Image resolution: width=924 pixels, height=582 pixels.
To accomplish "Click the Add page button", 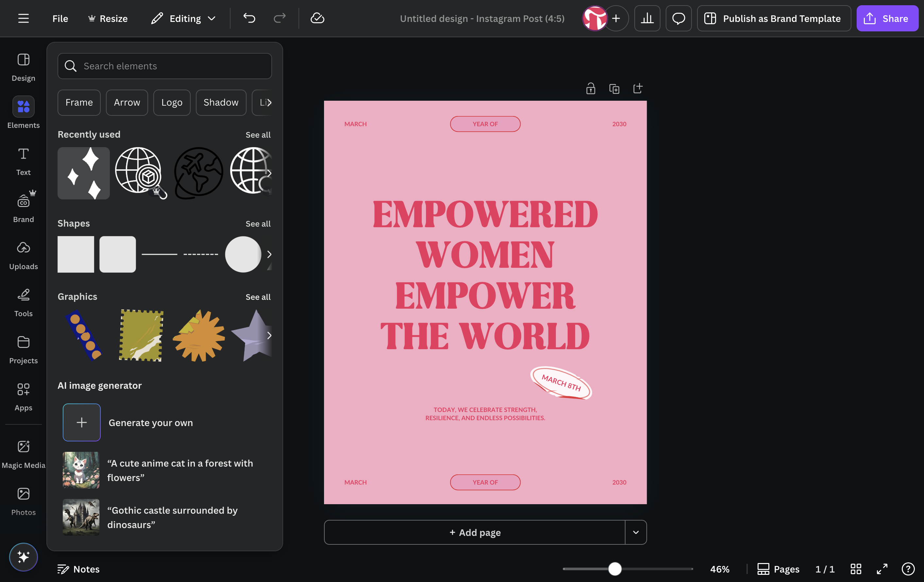I will coord(475,532).
